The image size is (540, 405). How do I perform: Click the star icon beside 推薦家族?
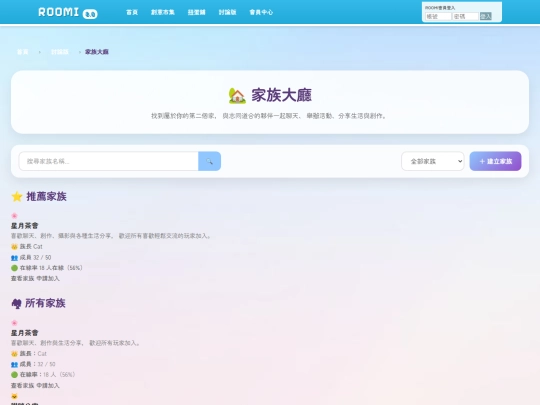point(17,197)
